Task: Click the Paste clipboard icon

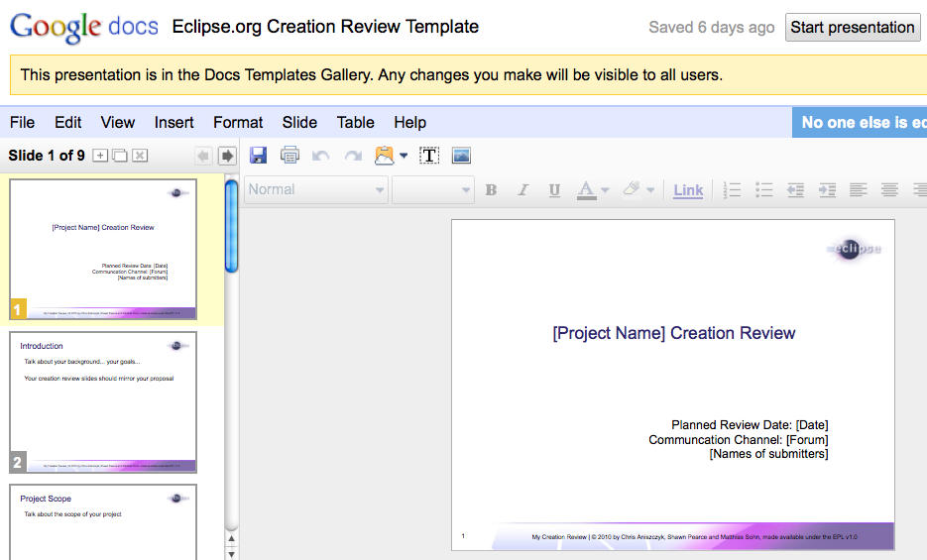Action: coord(385,156)
